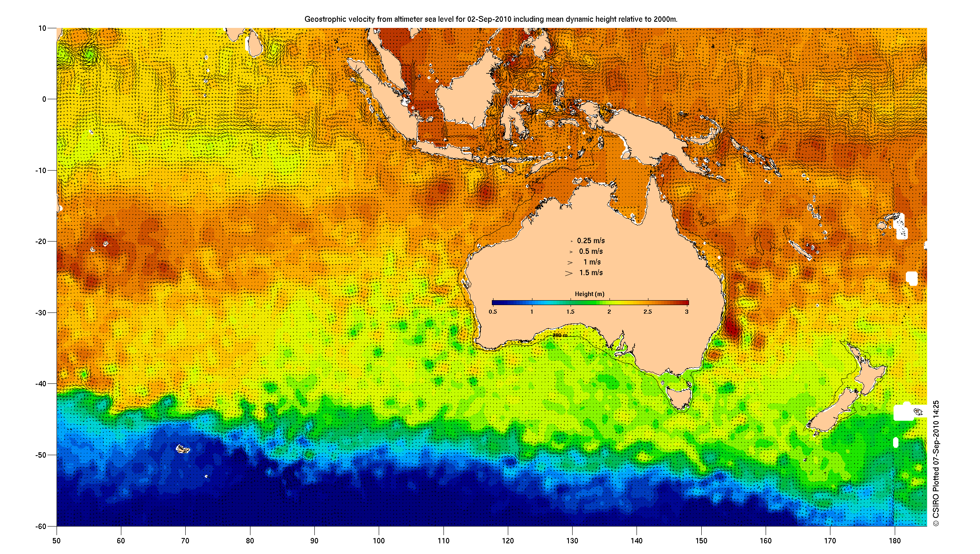Click latitude axis label -20
The height and width of the screenshot is (554, 980).
pyautogui.click(x=41, y=242)
